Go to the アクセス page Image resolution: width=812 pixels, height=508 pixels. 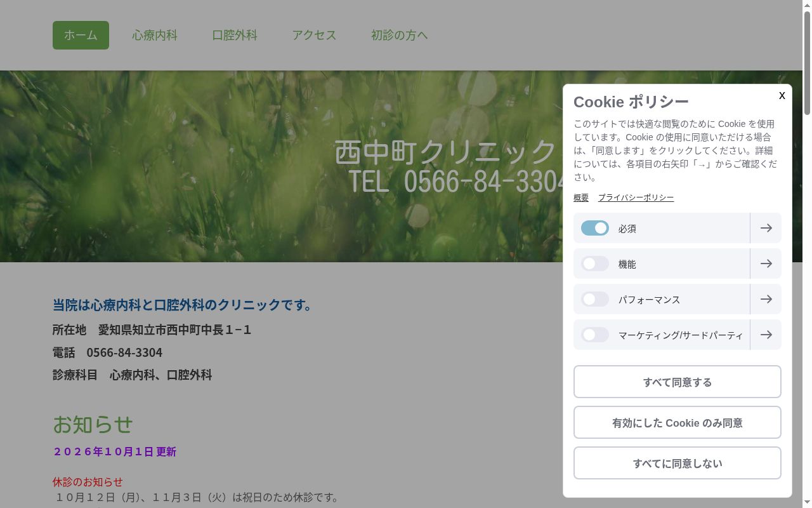point(314,35)
